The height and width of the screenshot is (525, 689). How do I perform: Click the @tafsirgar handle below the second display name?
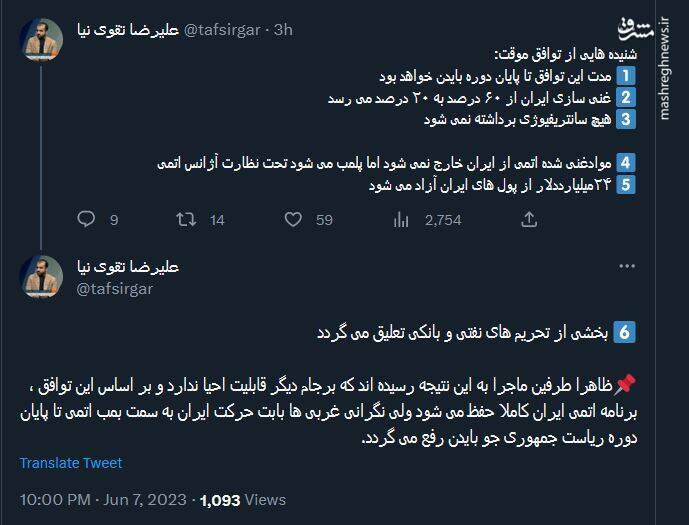(114, 288)
